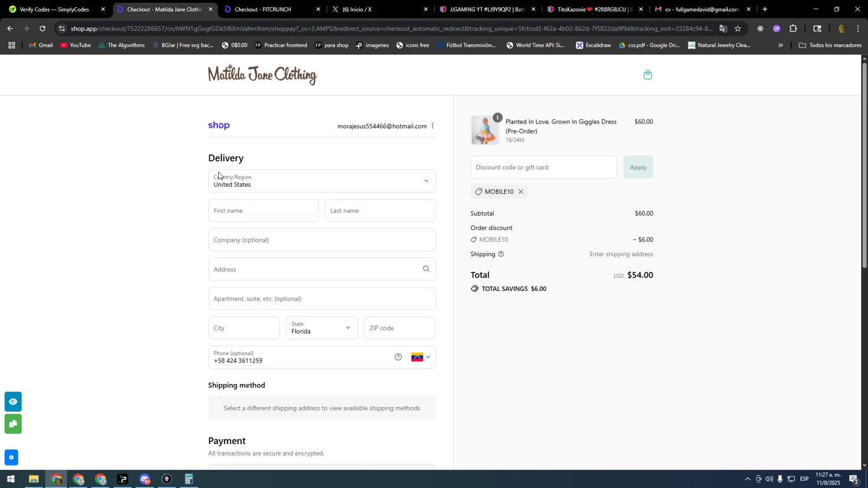Close the Checkout FITCRUNCH tab
868x488 pixels.
tap(318, 9)
